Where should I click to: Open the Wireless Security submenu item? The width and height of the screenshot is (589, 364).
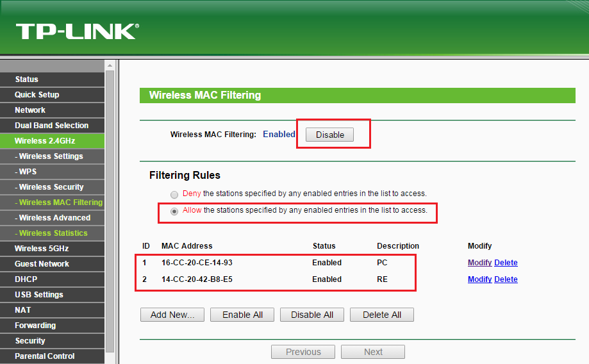52,186
